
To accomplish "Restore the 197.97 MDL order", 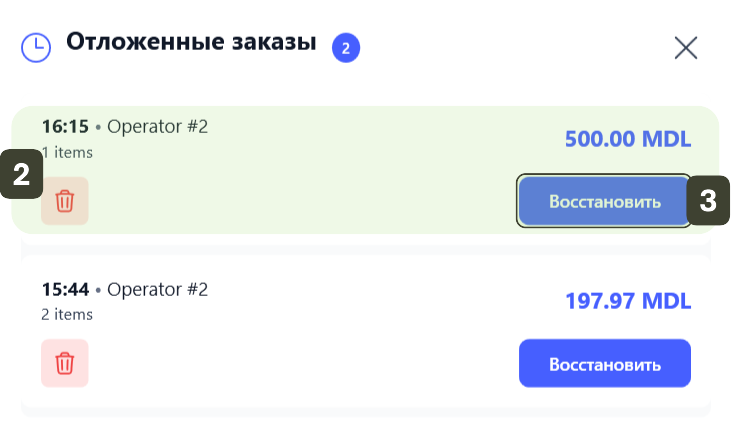I will tap(604, 363).
